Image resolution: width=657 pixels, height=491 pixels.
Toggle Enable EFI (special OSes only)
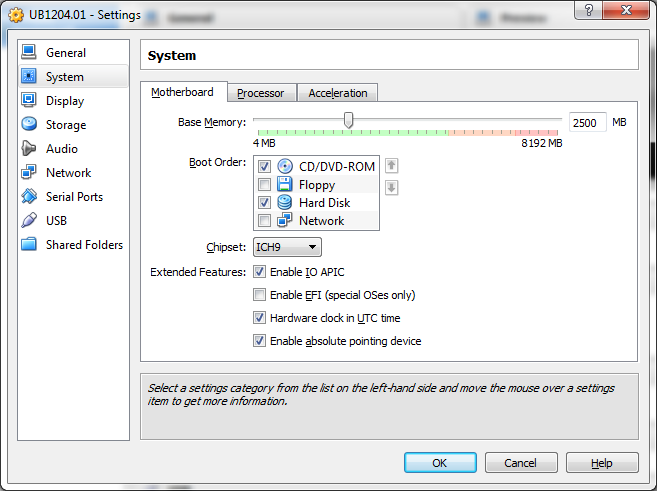coord(260,295)
